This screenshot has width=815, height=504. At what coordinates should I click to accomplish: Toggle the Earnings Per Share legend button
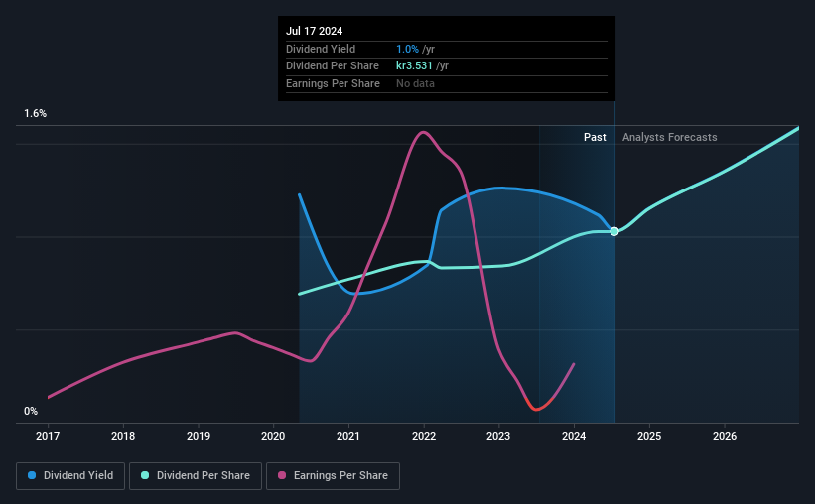click(x=333, y=476)
